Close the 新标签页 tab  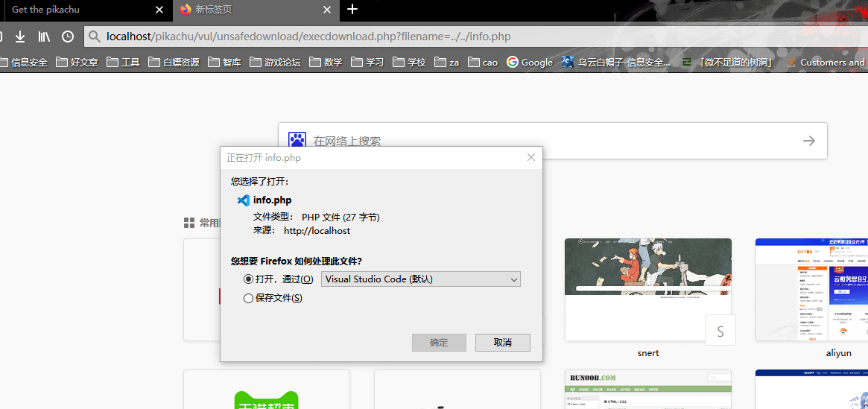pyautogui.click(x=327, y=10)
